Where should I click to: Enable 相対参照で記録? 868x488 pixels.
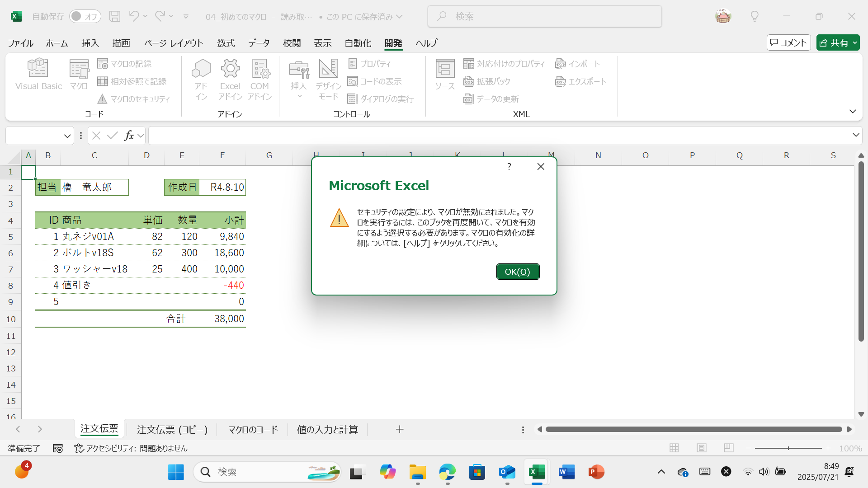(132, 81)
